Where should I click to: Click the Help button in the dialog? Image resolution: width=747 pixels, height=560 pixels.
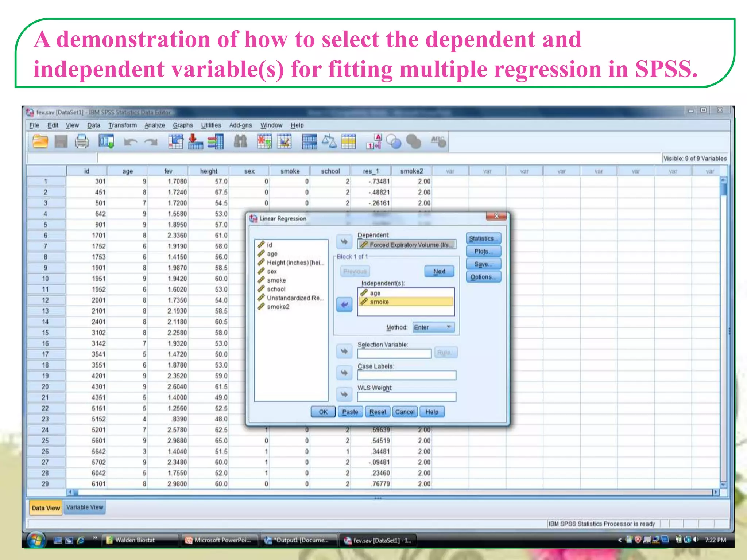(x=432, y=412)
